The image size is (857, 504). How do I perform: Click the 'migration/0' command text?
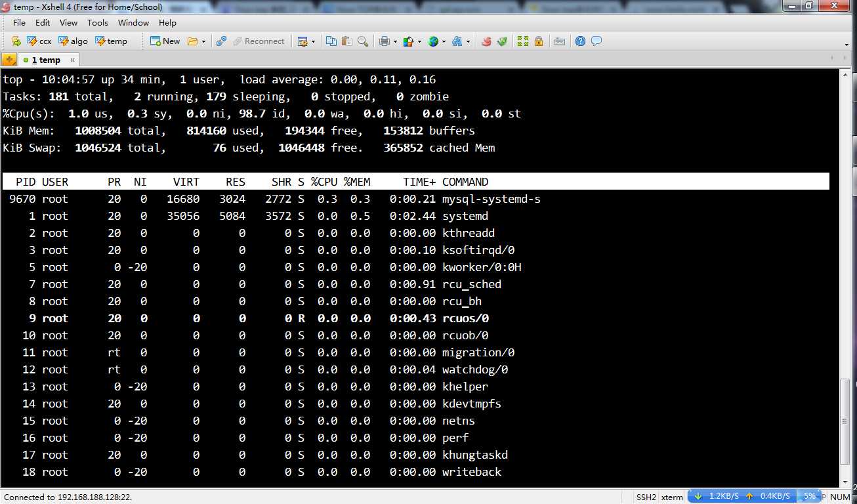click(478, 352)
